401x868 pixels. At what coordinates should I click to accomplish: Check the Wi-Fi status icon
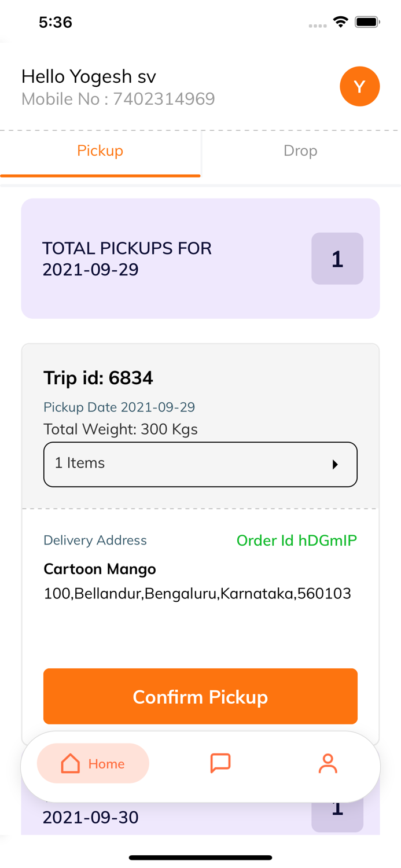[x=340, y=22]
